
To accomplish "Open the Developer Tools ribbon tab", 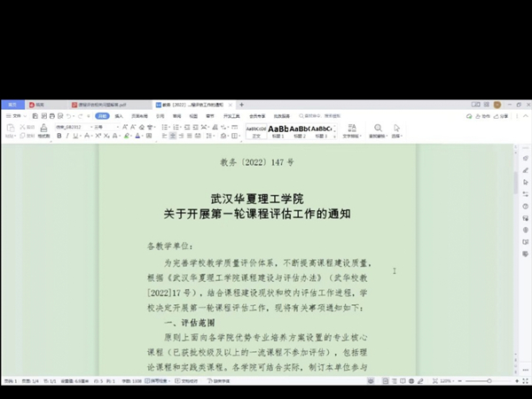I will point(231,116).
